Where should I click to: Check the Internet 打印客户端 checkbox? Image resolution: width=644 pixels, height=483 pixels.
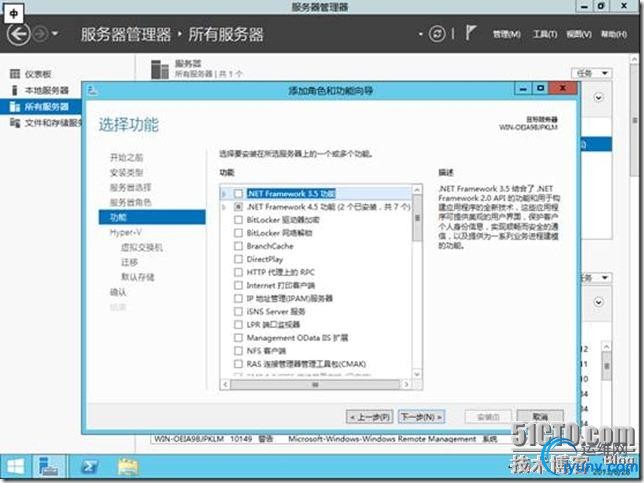[x=238, y=285]
